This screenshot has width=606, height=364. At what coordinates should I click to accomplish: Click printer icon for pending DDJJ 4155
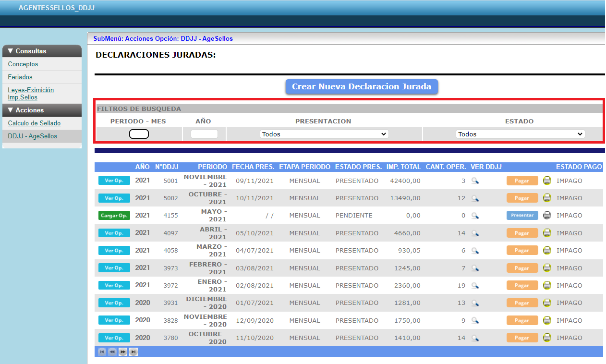pyautogui.click(x=547, y=215)
